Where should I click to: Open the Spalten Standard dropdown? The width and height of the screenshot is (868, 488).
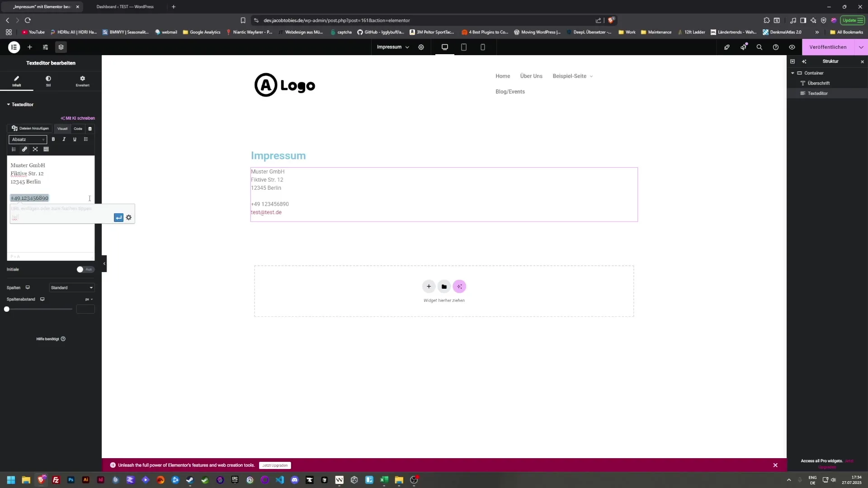click(x=71, y=287)
